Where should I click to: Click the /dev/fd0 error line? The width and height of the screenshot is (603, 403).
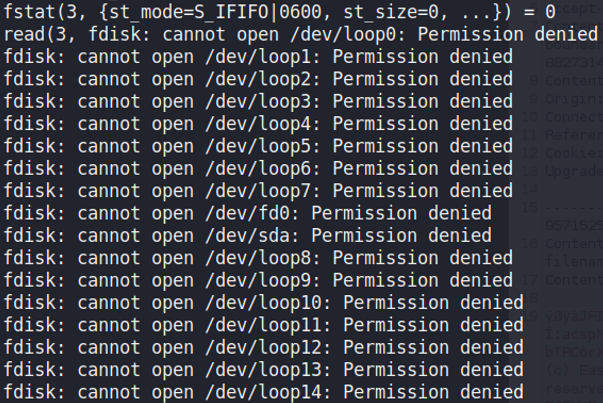(x=247, y=213)
